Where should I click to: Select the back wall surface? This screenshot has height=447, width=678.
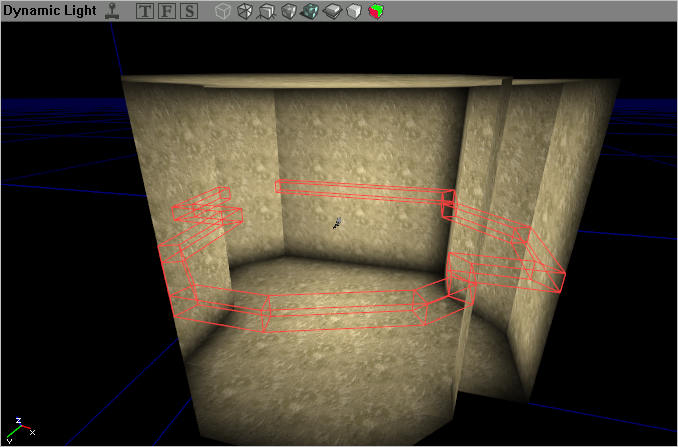(360, 140)
